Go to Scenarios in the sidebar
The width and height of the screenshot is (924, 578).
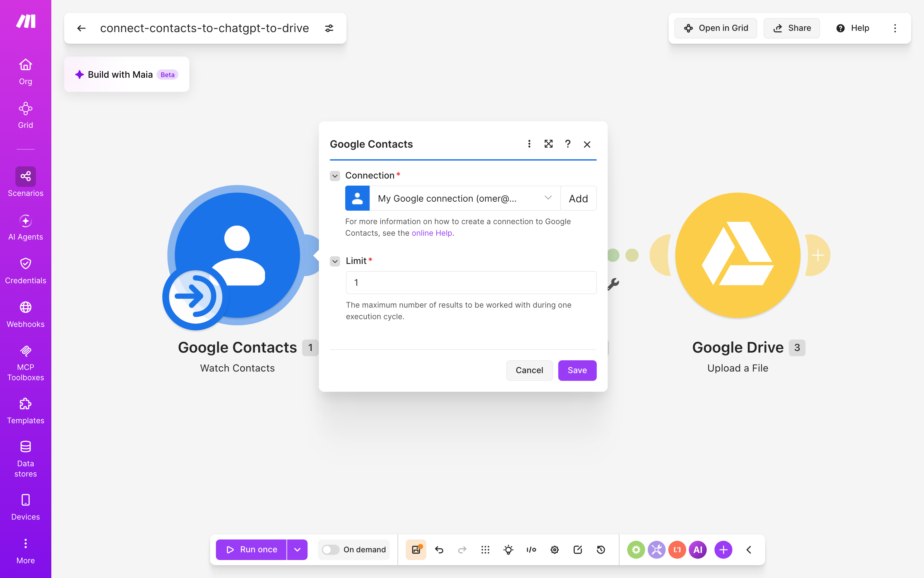[x=26, y=182]
